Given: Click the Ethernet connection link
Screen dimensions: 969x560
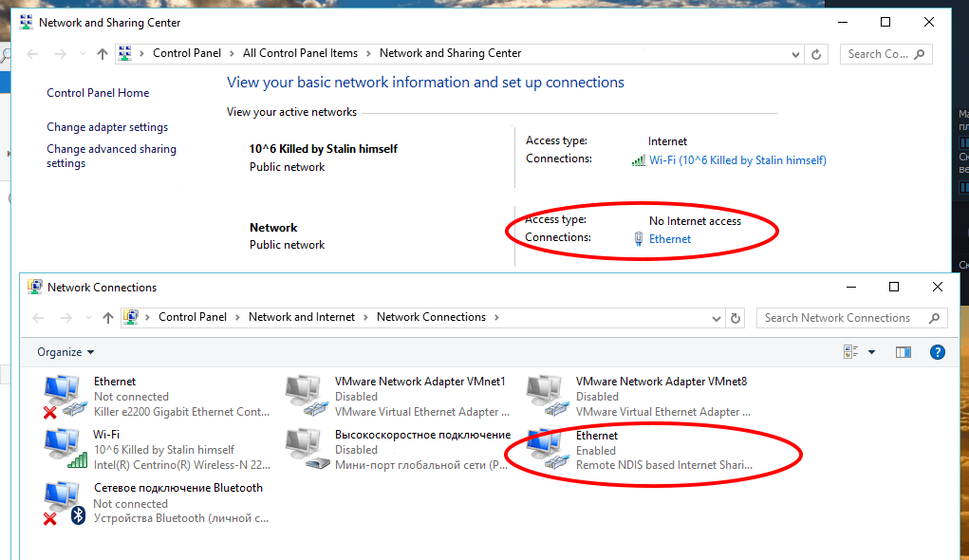Looking at the screenshot, I should (669, 239).
